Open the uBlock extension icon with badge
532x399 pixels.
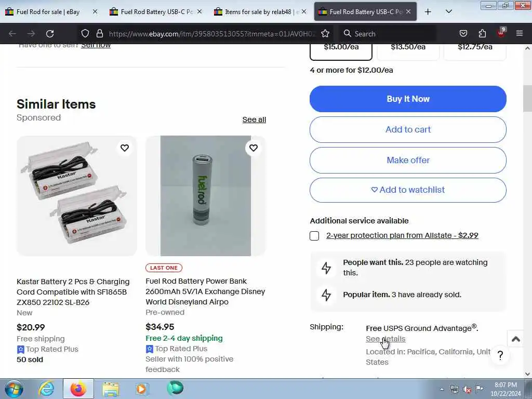[501, 33]
